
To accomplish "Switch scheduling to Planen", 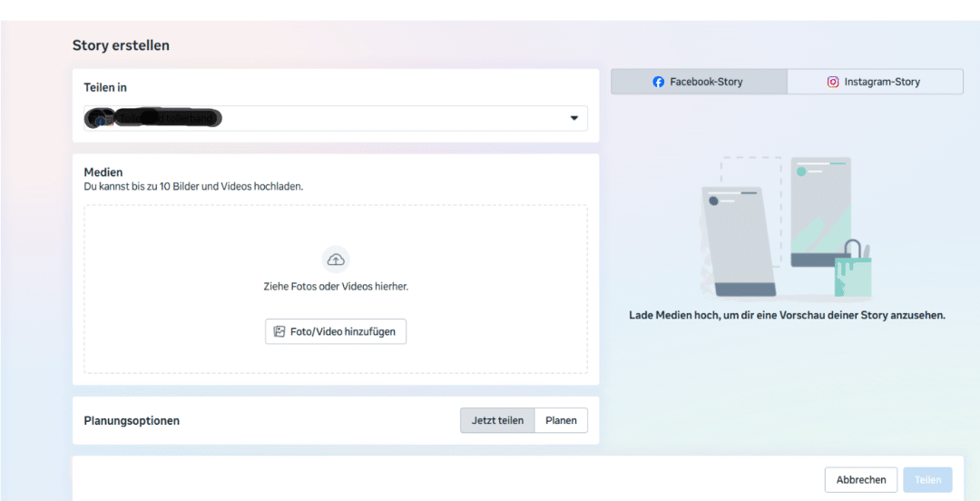I will tap(561, 420).
